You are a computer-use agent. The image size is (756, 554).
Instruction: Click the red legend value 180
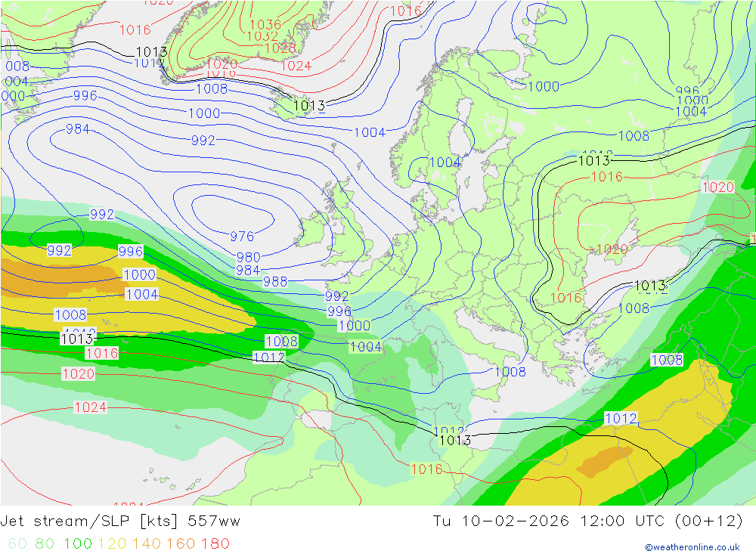[x=215, y=544]
